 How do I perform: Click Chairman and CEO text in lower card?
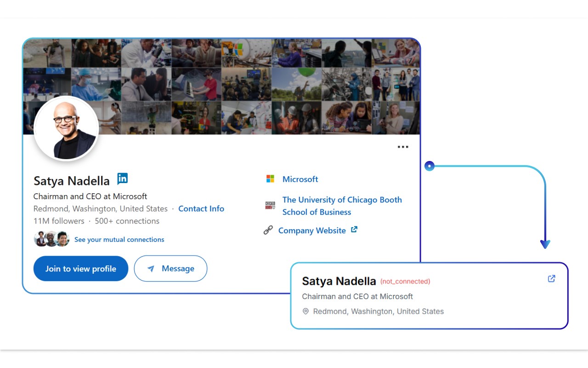coord(357,296)
